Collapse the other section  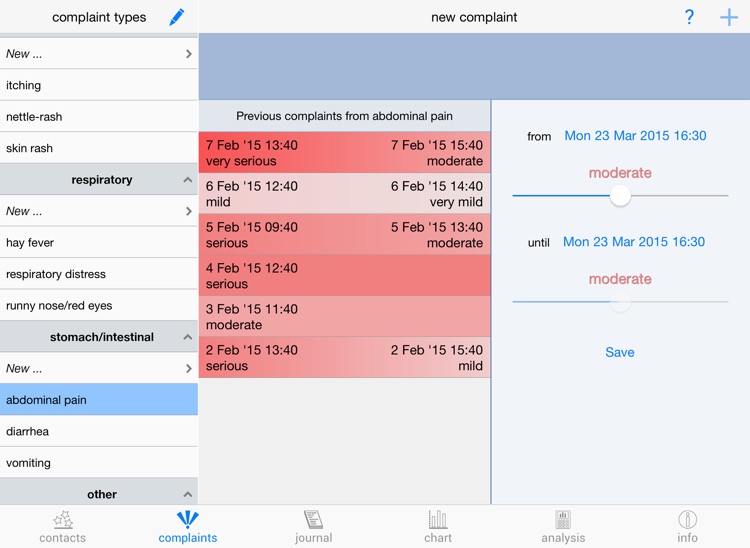click(x=188, y=494)
